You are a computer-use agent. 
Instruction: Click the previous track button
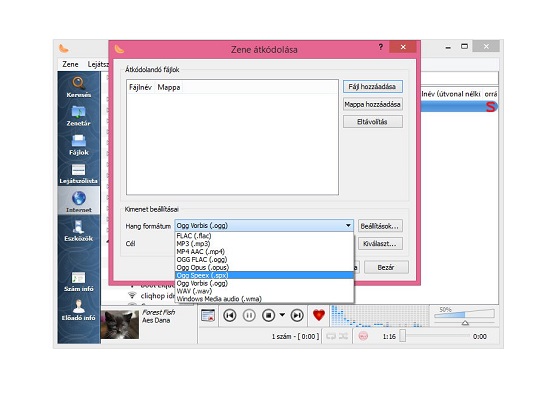pyautogui.click(x=230, y=315)
